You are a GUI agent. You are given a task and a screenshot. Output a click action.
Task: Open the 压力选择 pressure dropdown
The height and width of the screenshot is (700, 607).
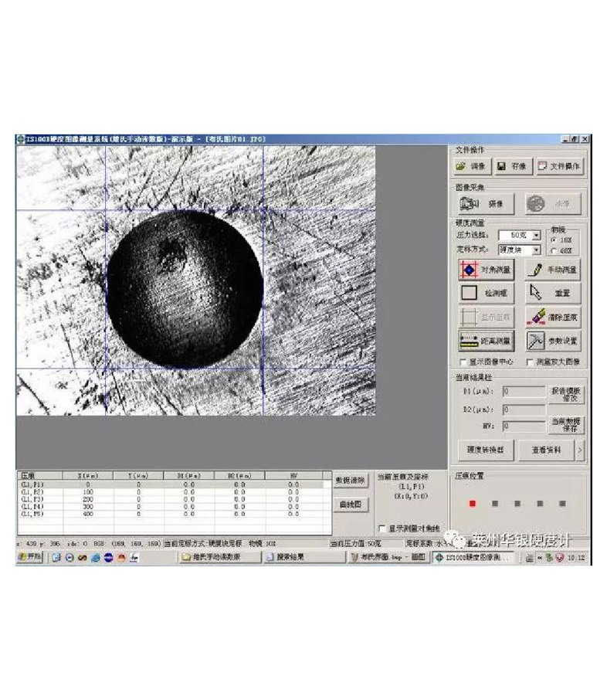[536, 235]
